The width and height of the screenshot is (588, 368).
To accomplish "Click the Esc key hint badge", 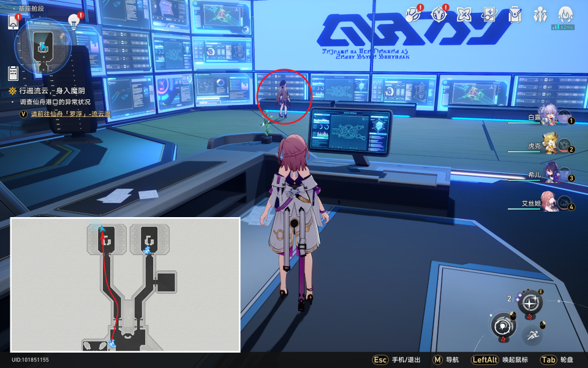I will coord(380,359).
